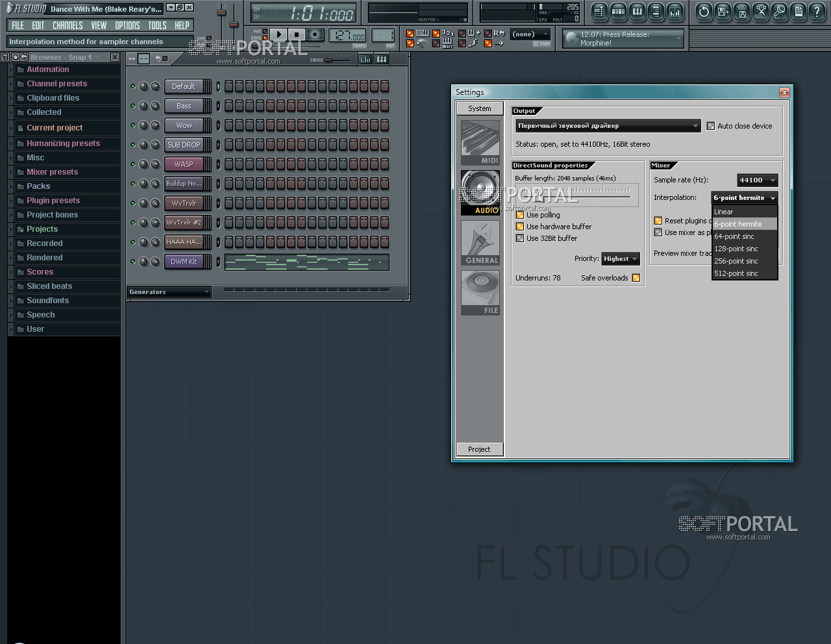
Task: Enable the Use 32Bit buffer checkbox
Action: [x=520, y=238]
